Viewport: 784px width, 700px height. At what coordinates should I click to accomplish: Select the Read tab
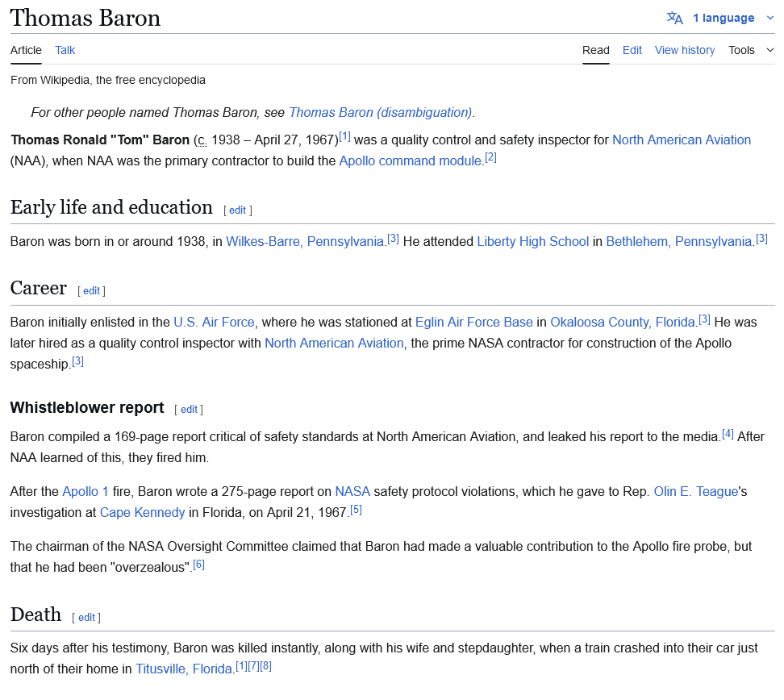pyautogui.click(x=595, y=50)
